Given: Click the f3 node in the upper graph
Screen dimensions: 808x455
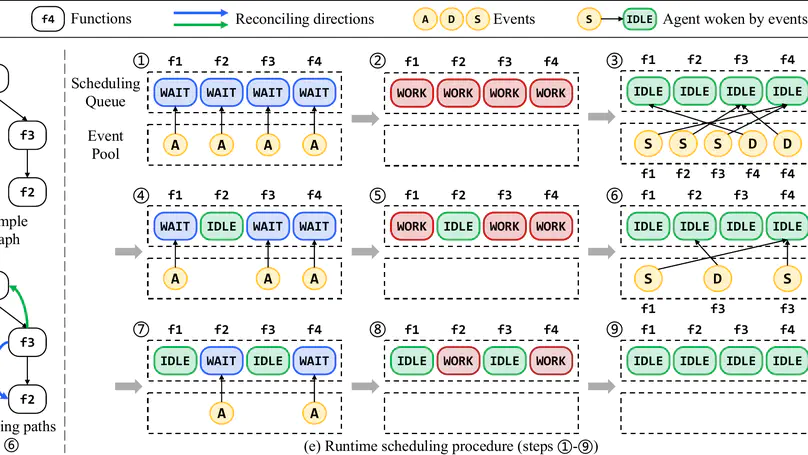Looking at the screenshot, I should click(27, 135).
